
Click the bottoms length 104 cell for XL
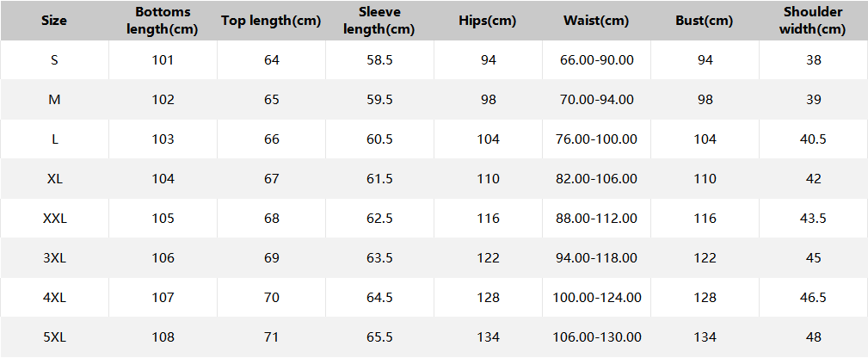pos(163,179)
